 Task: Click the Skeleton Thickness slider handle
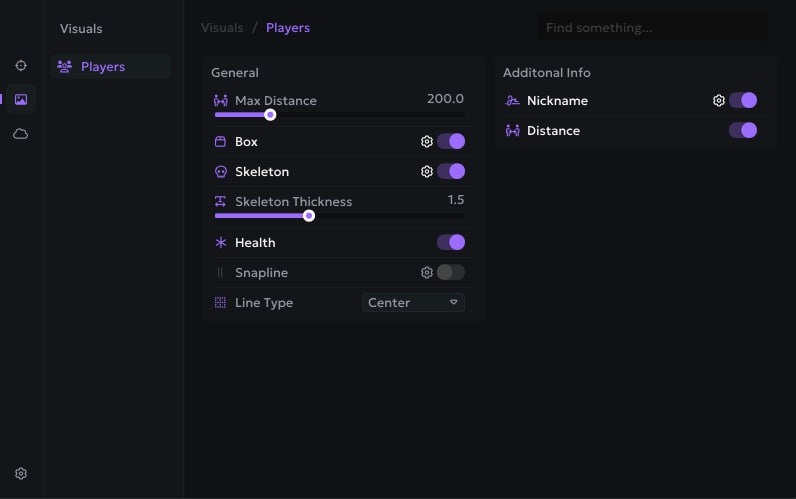click(x=309, y=216)
